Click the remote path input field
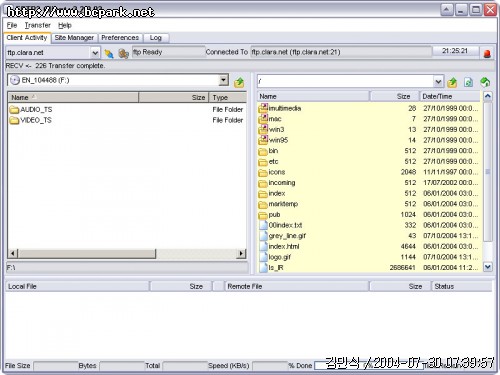Viewport: 500px width, 375px height. click(x=346, y=81)
